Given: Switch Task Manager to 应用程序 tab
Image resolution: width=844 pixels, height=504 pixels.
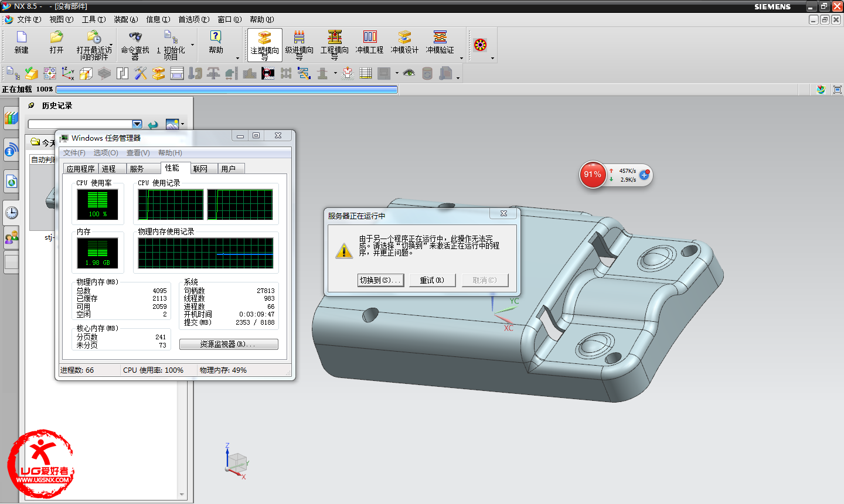Looking at the screenshot, I should tap(80, 169).
